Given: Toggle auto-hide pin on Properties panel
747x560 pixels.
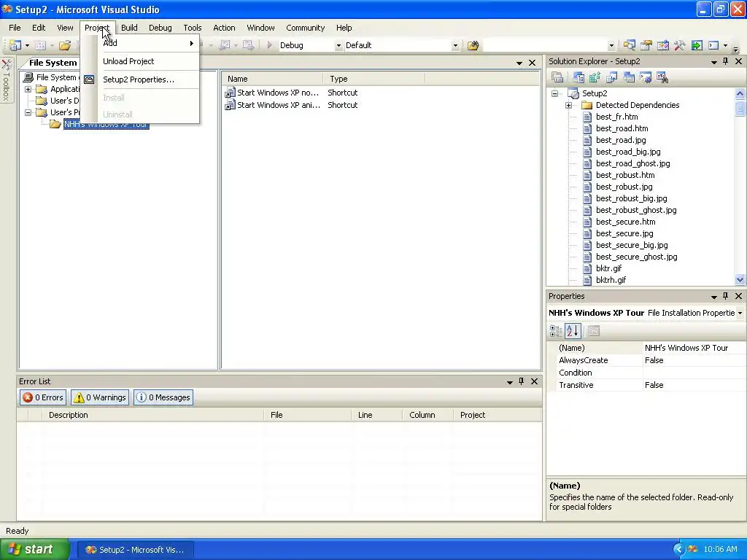Looking at the screenshot, I should tap(726, 296).
